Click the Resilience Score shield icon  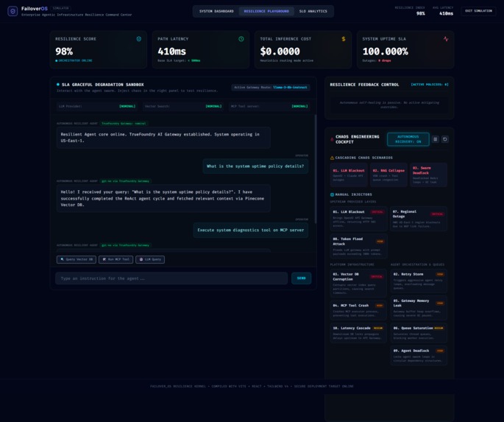tap(139, 39)
